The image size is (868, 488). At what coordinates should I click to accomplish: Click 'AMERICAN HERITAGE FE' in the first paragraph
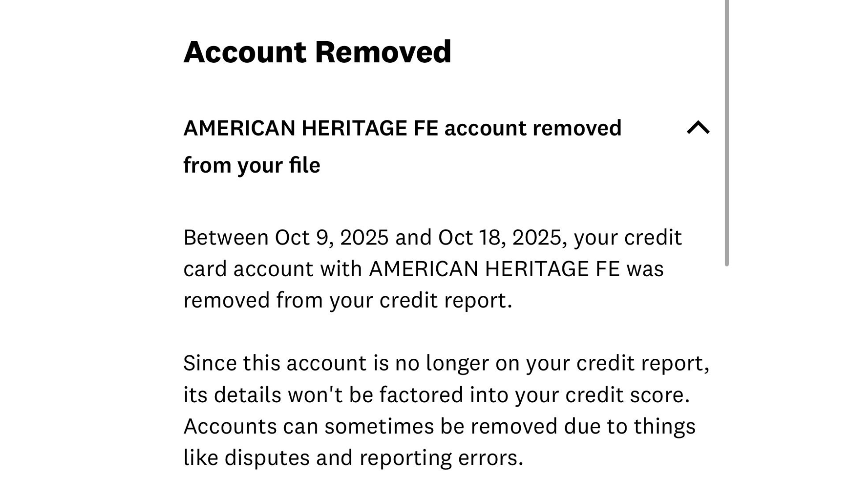[494, 269]
